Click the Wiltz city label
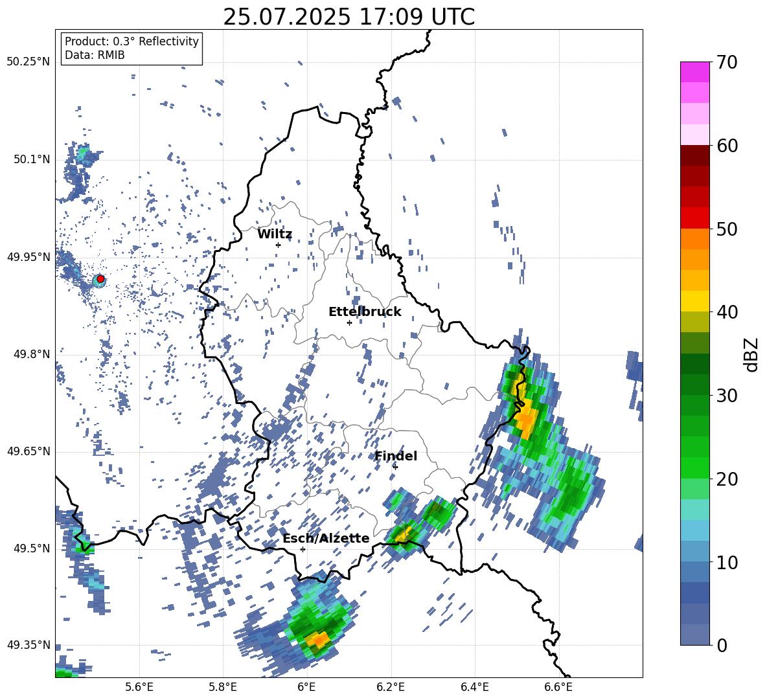Image resolution: width=767 pixels, height=700 pixels. click(x=275, y=234)
